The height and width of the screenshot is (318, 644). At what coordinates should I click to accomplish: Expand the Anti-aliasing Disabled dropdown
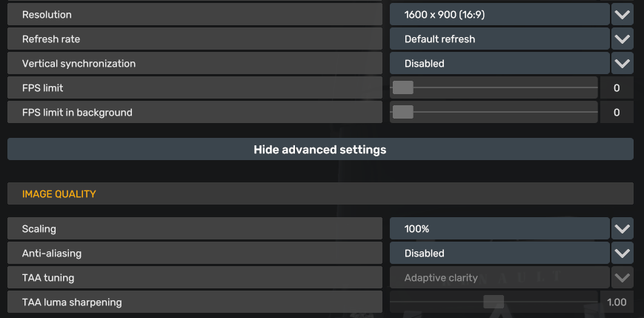click(x=499, y=253)
